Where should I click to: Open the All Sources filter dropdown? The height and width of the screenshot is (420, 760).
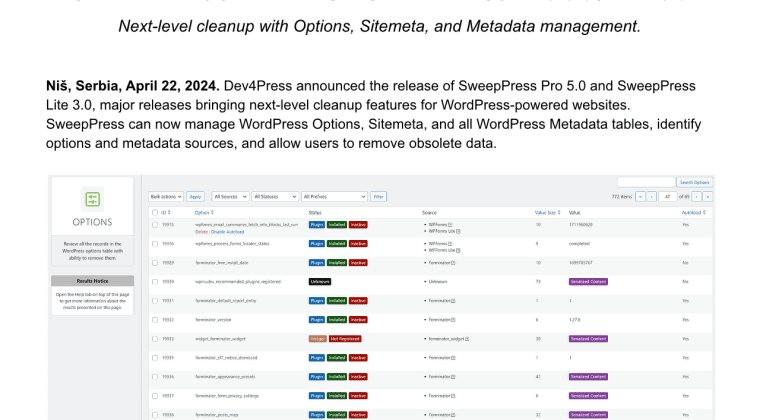point(230,197)
